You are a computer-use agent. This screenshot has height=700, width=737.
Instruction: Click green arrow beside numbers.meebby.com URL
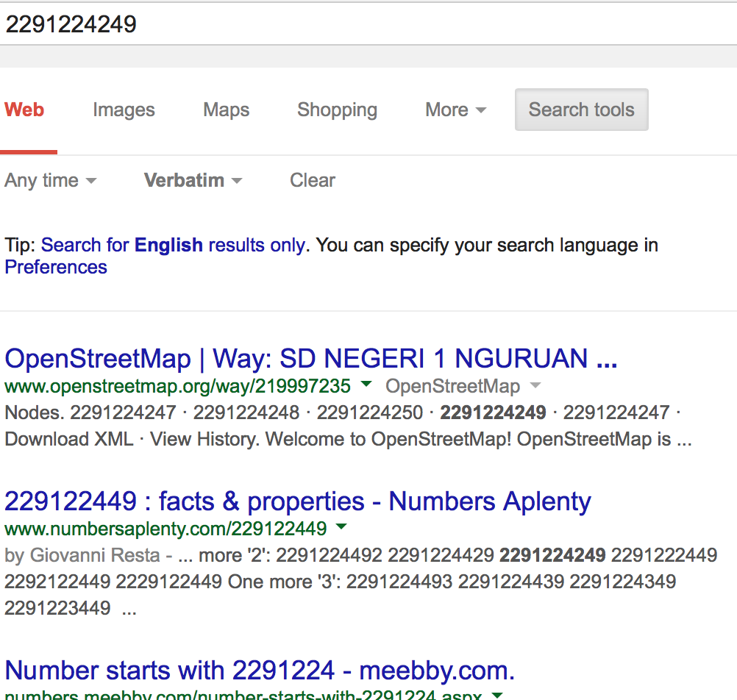(497, 694)
